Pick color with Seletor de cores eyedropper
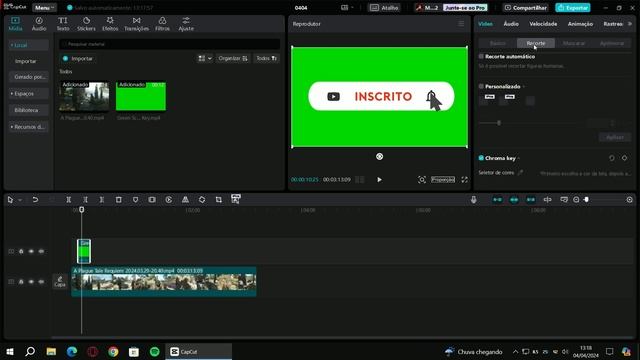Image resolution: width=640 pixels, height=360 pixels. pos(520,173)
